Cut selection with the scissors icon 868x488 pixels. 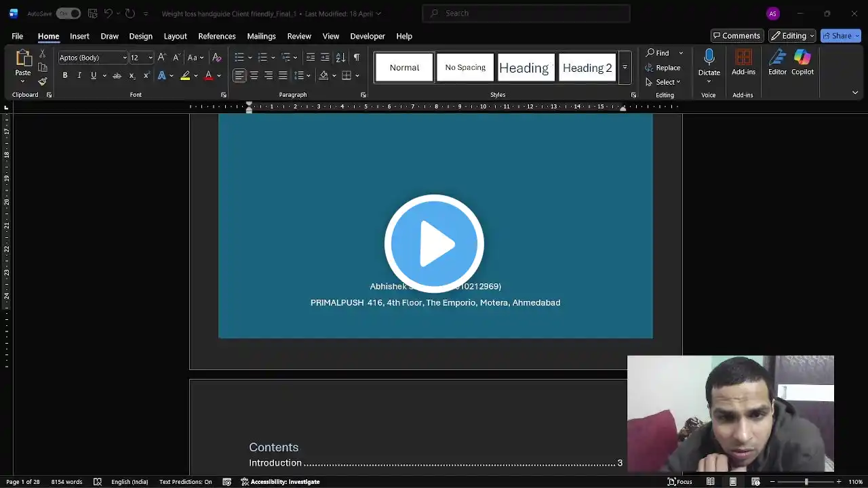click(x=42, y=54)
